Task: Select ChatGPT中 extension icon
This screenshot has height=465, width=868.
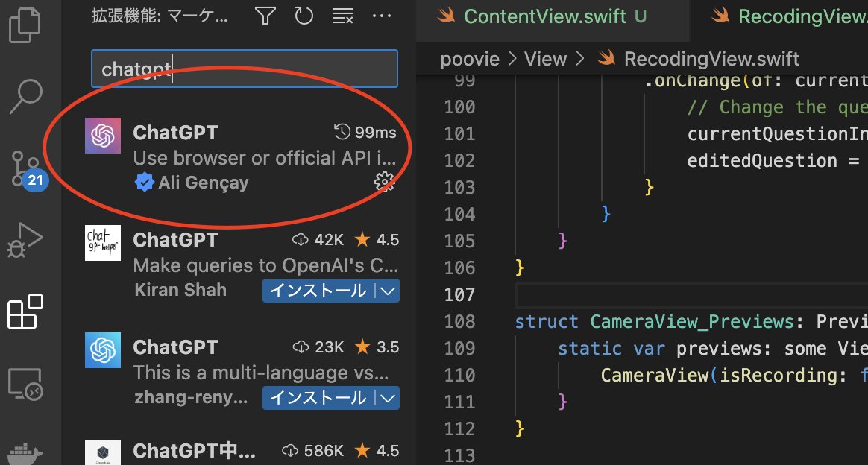Action: 102,452
